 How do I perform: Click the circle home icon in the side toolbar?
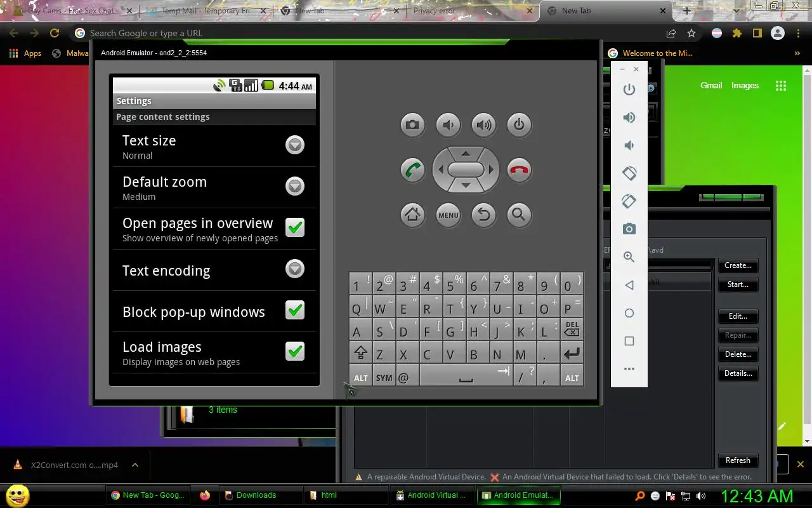[629, 313]
